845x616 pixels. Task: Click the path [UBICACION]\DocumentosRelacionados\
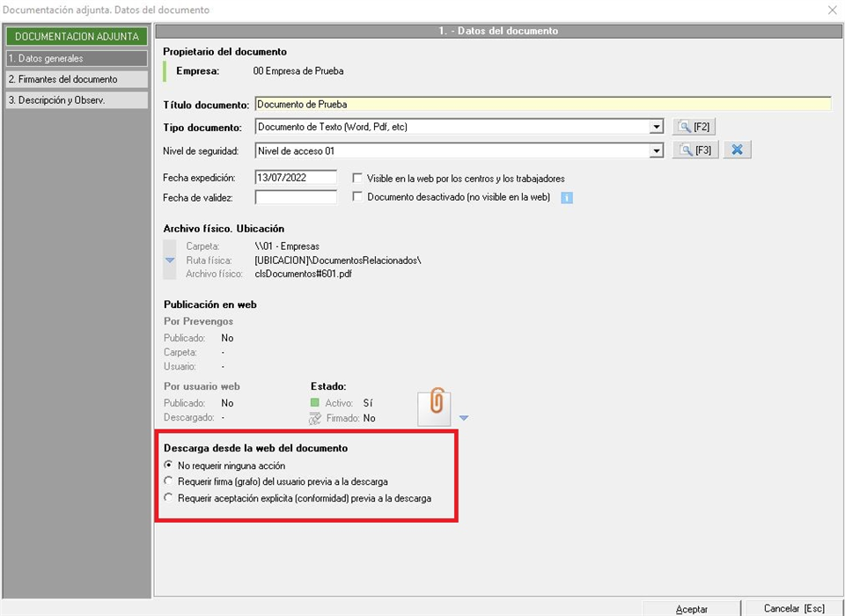[338, 260]
